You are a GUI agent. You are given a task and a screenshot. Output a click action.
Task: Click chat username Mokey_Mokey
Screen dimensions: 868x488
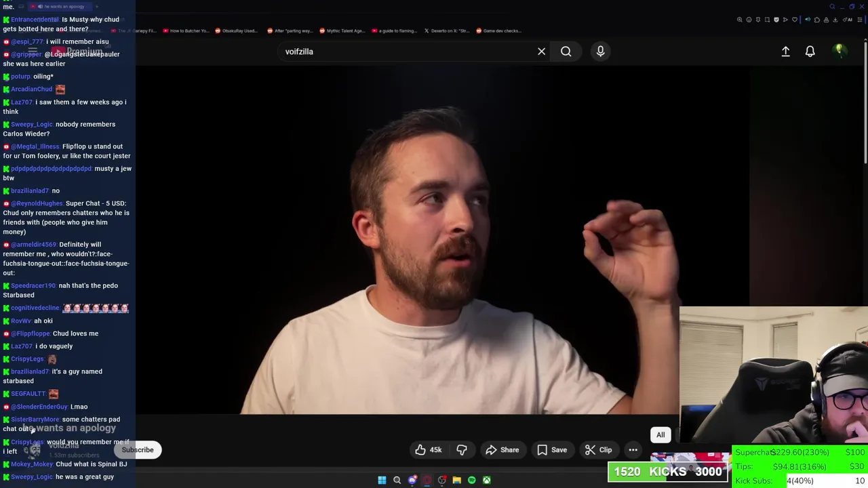31,464
